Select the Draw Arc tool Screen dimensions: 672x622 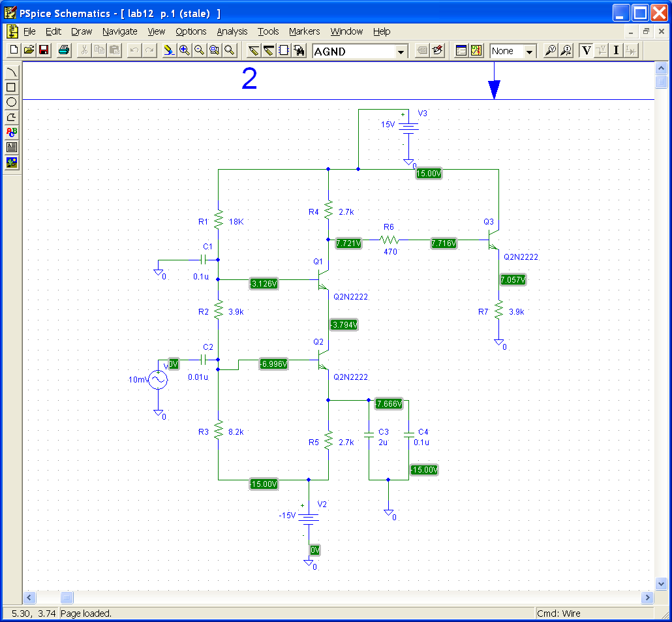[11, 72]
